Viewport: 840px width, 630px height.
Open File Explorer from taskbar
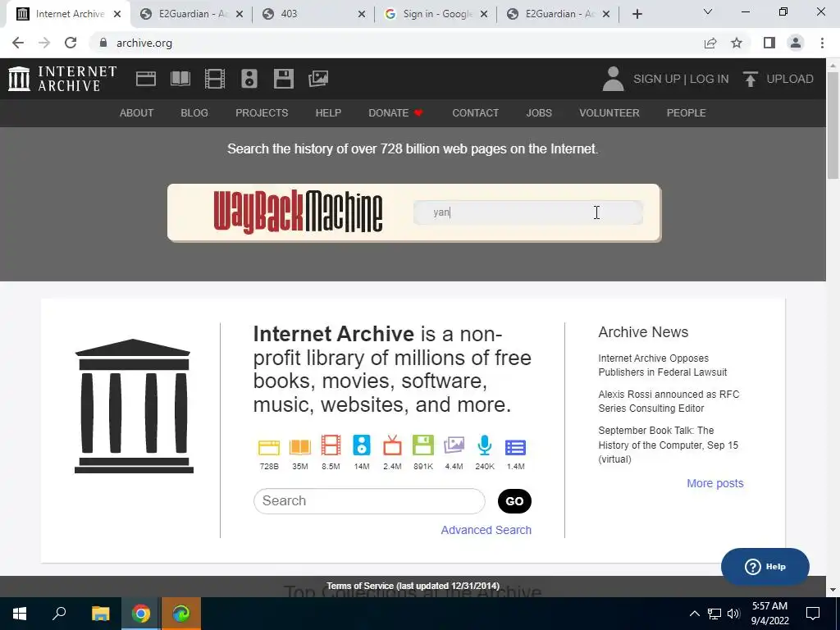point(100,614)
